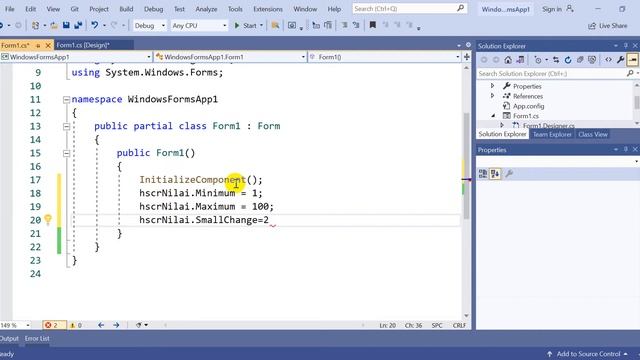Click the CRLF line ending indicator
The image size is (640, 360).
tap(459, 325)
